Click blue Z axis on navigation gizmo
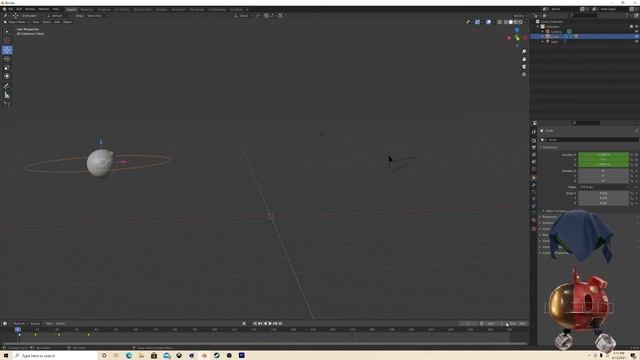640x360 pixels. 517,30
